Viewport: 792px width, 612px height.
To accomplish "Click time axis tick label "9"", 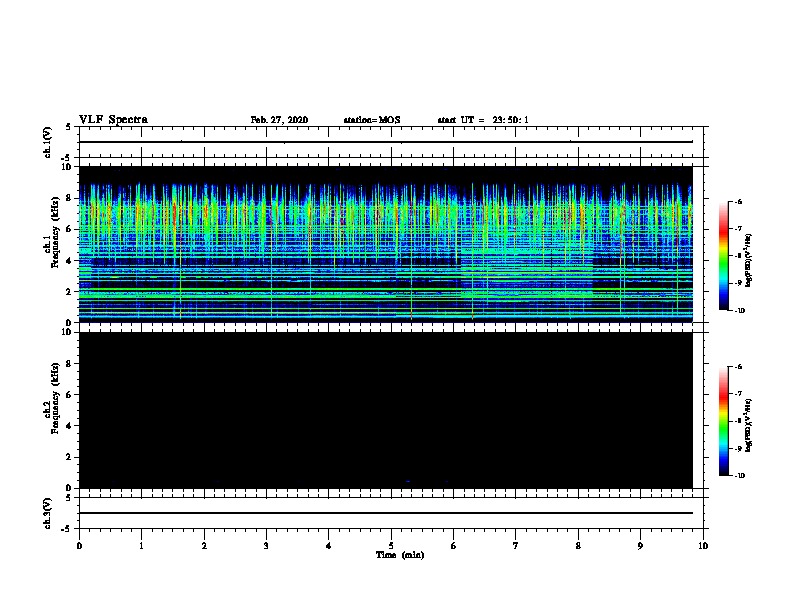I will (x=640, y=546).
